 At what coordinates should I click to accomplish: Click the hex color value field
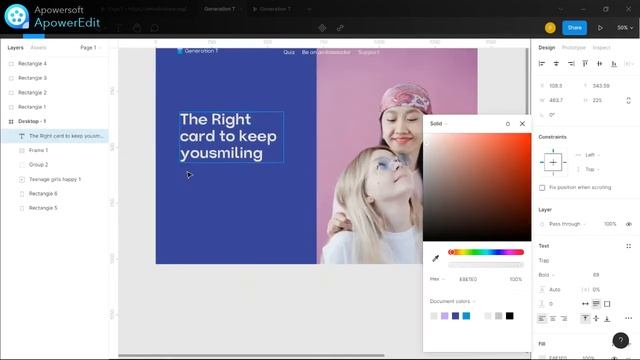click(x=468, y=279)
